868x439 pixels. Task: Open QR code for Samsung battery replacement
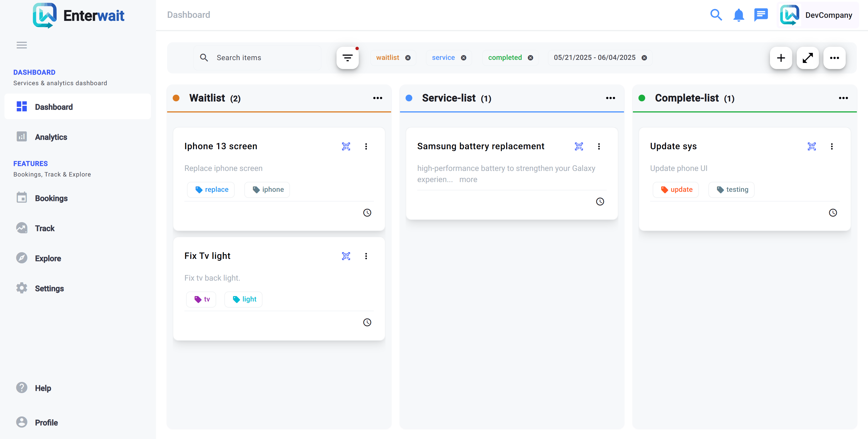(x=579, y=146)
